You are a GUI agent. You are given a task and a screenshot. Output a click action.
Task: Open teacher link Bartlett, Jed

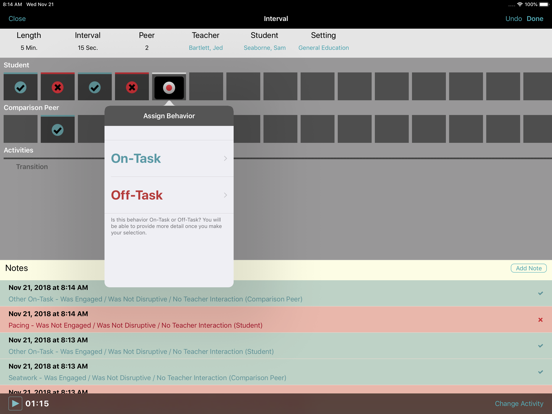[206, 48]
